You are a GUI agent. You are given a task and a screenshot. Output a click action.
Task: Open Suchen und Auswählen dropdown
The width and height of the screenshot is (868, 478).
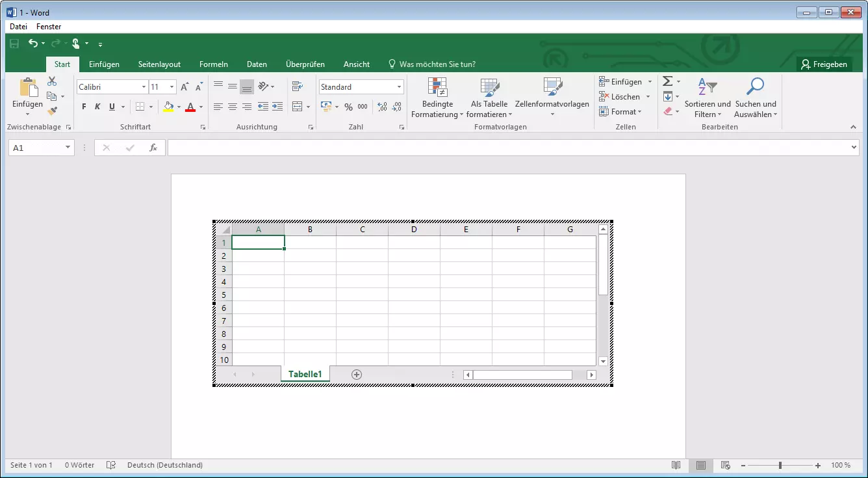pyautogui.click(x=756, y=98)
